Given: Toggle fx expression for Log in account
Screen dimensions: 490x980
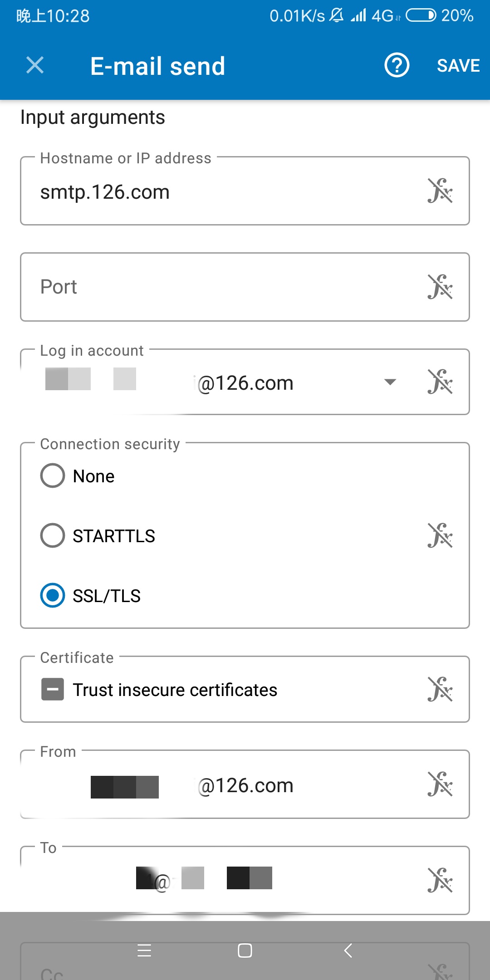Looking at the screenshot, I should point(440,382).
